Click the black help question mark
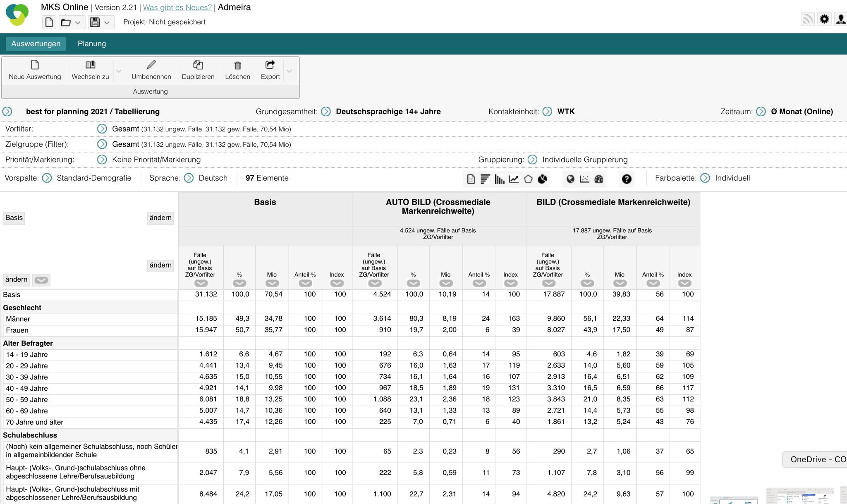This screenshot has width=847, height=504. [x=627, y=179]
